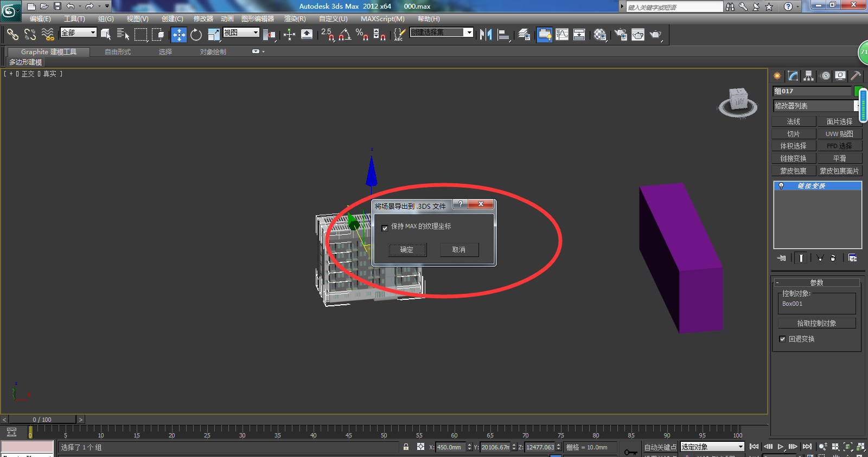The image size is (868, 457).
Task: Open the 选定对象 key filter dropdown
Action: point(712,447)
